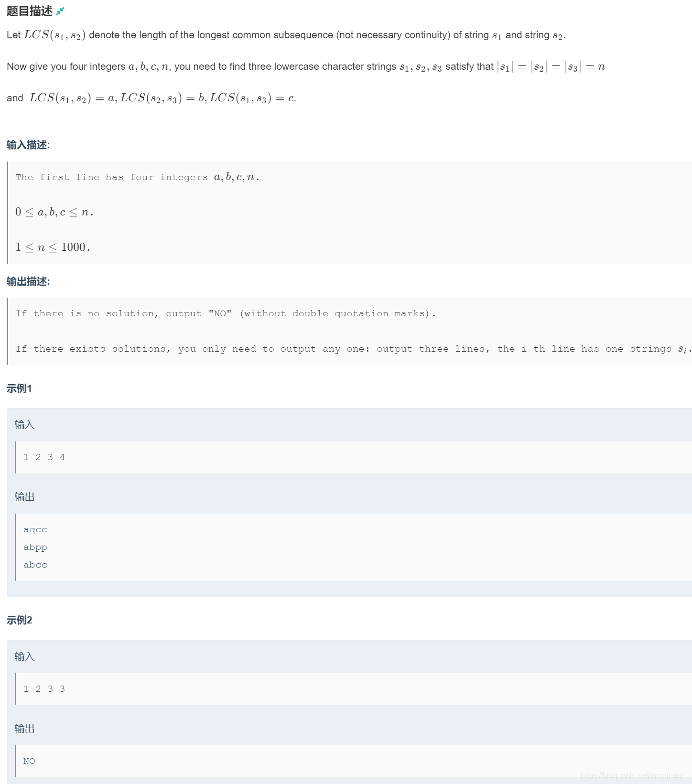Screen dimensions: 692x784
Task: Click the sample input '1 2 3 4'
Action: click(44, 457)
